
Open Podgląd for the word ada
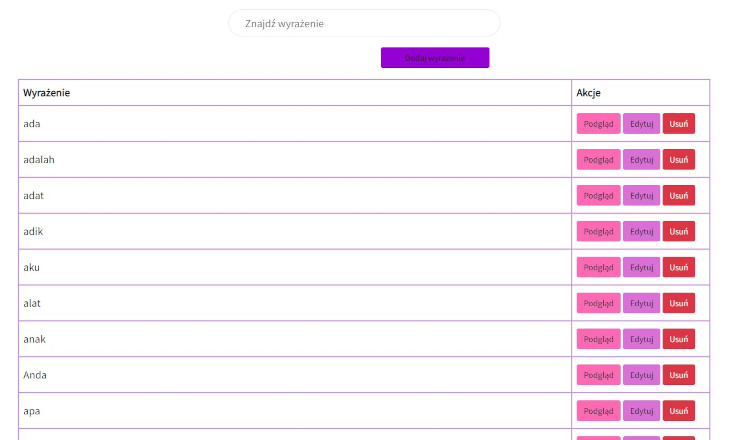598,124
